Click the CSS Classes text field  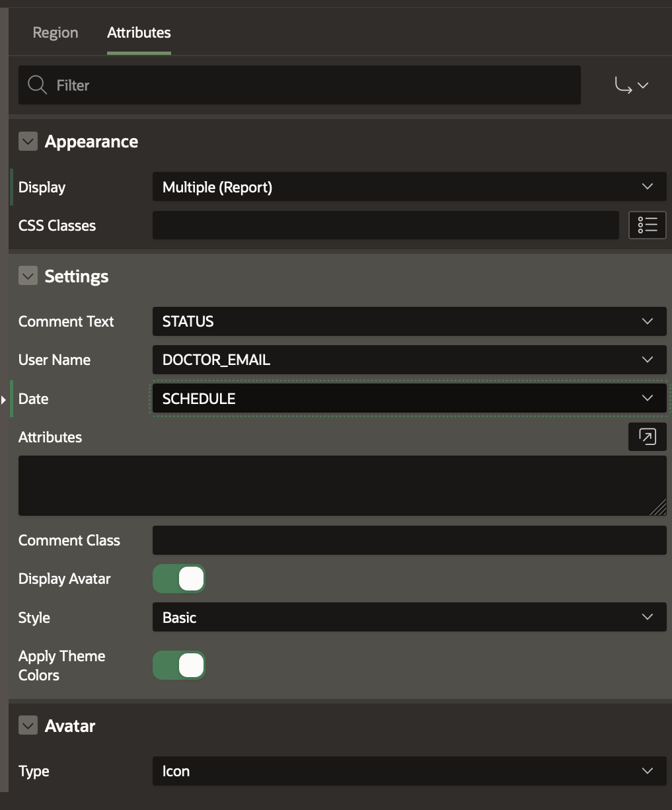(385, 225)
